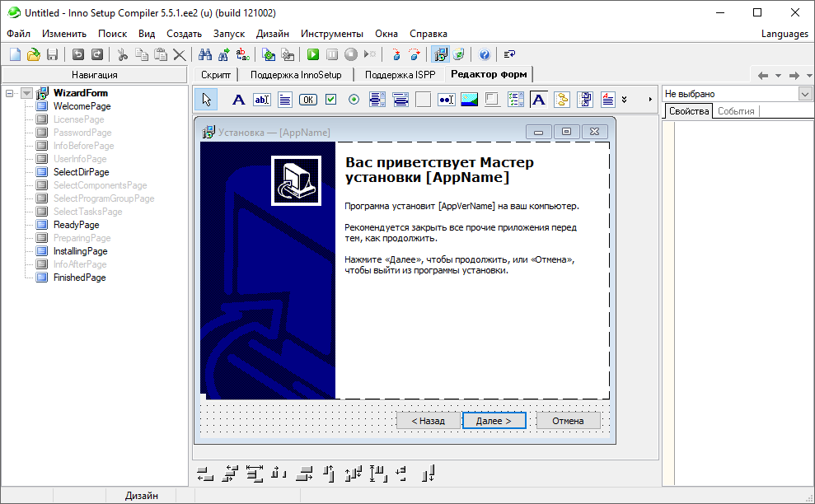Click the Redo toolbar icon
Screen dimensions: 815x504
tap(96, 54)
